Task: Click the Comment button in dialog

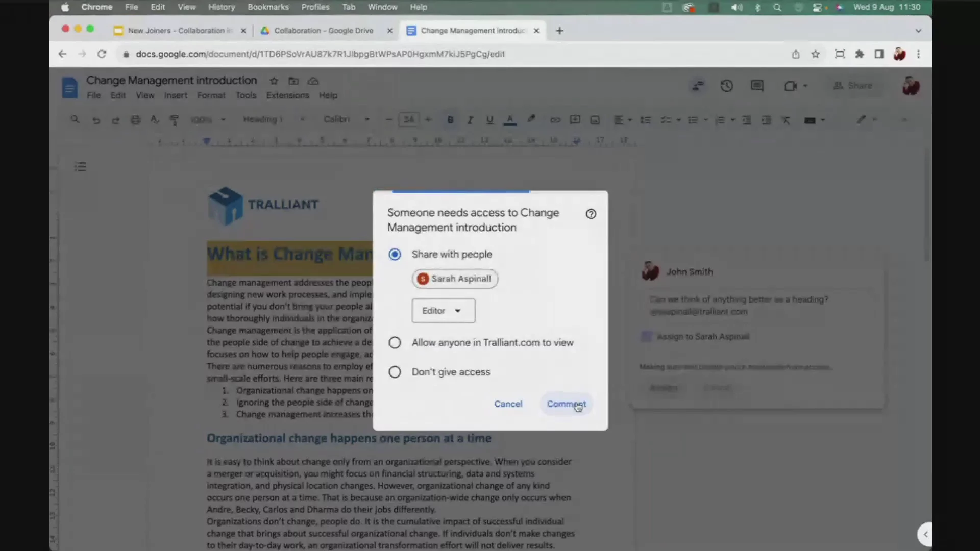Action: point(566,404)
